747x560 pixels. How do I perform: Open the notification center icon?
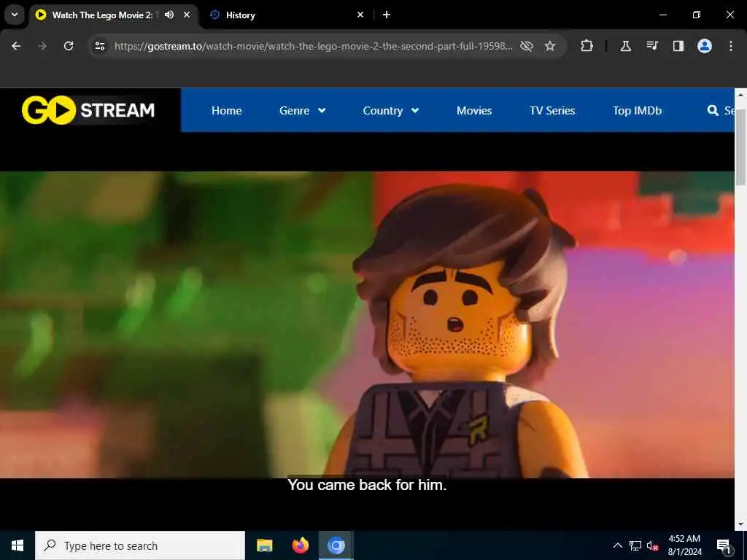point(724,545)
